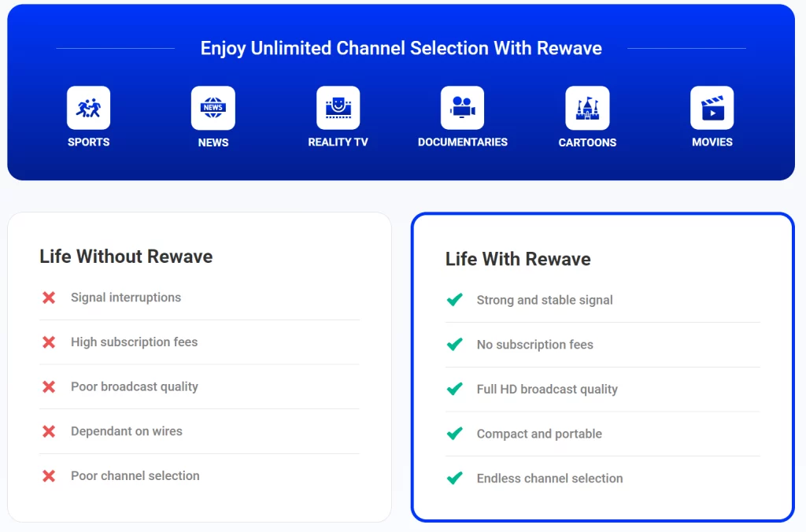Click the MOVIES label text
This screenshot has height=532, width=806.
click(712, 142)
